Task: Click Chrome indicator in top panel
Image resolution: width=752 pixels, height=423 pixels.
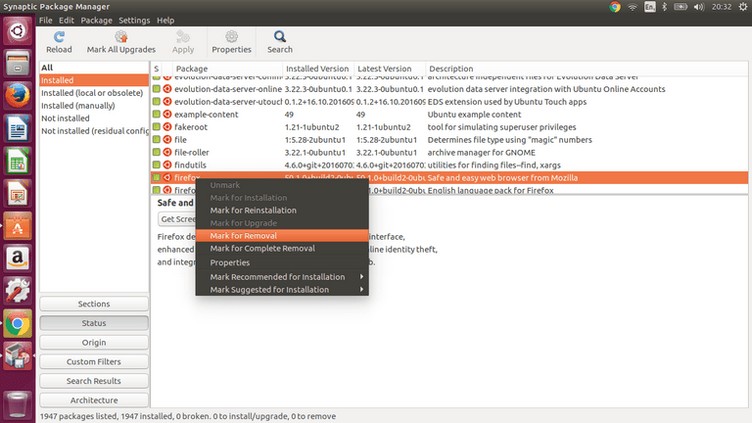Action: (x=615, y=7)
